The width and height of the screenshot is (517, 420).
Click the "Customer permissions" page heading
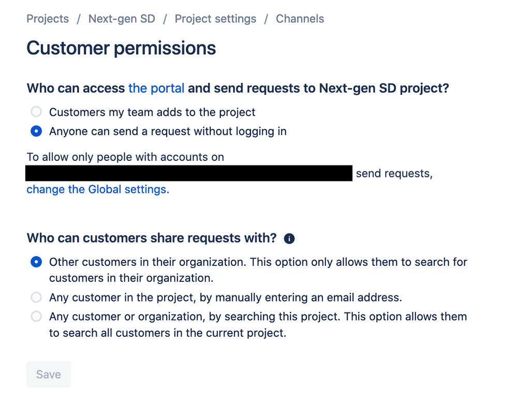[x=121, y=48]
